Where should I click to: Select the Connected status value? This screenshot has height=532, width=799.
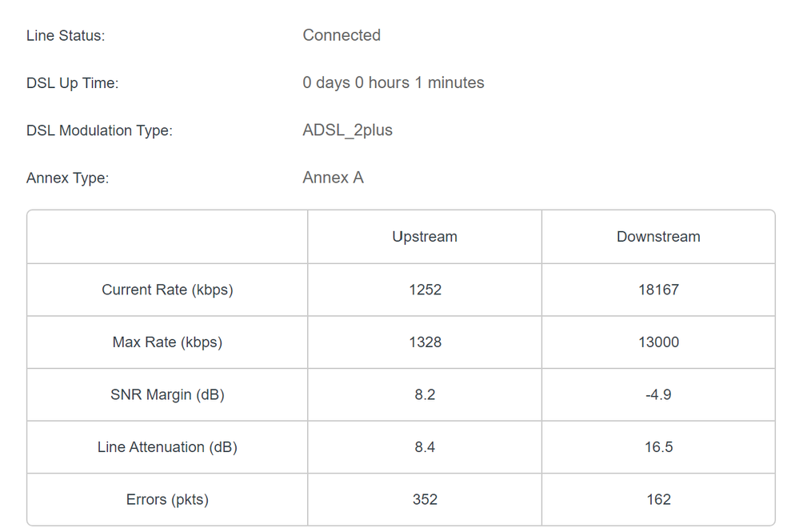click(342, 35)
